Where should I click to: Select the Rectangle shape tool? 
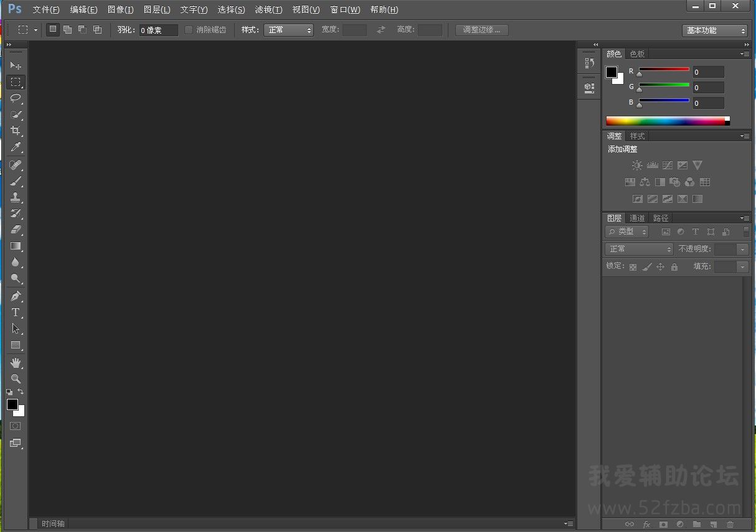[16, 345]
